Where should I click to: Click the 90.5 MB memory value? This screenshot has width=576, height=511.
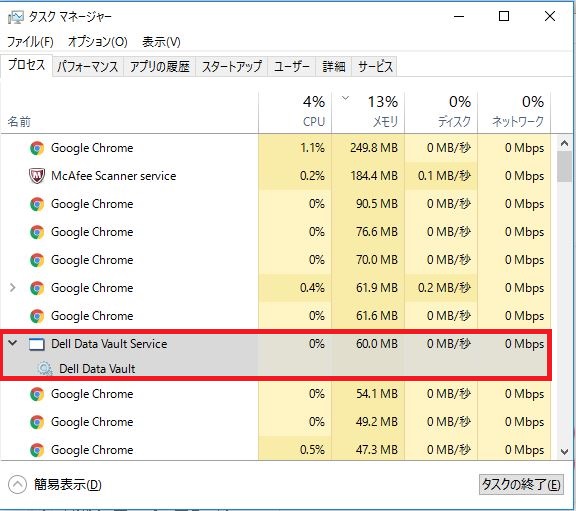pyautogui.click(x=377, y=204)
